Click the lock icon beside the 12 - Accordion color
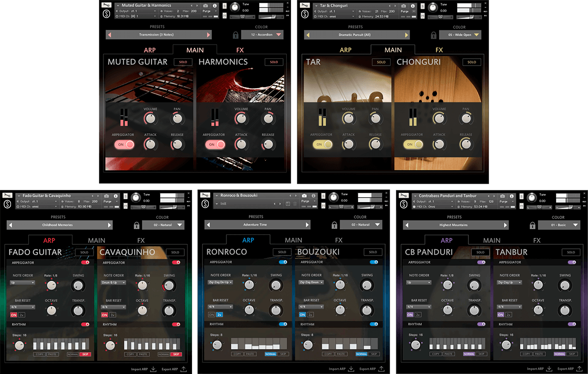588x374 pixels. (x=236, y=35)
